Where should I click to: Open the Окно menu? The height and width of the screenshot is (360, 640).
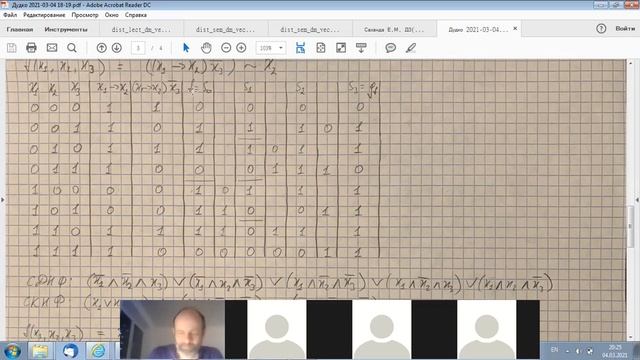pos(111,15)
